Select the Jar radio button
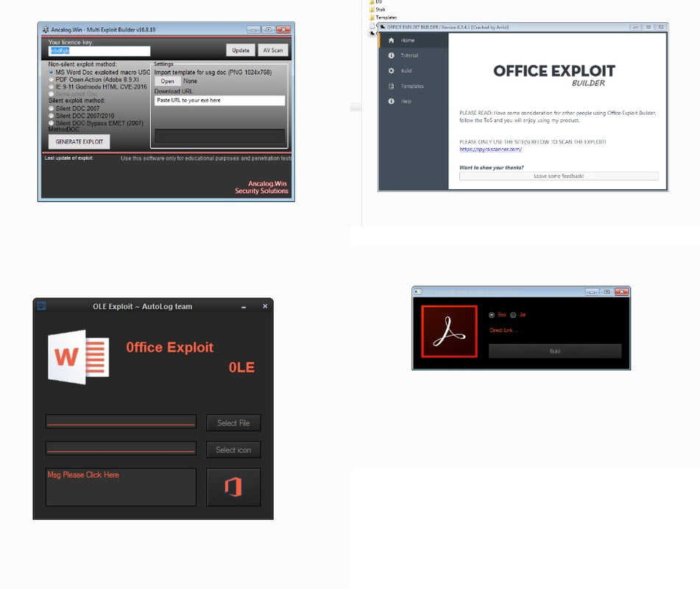This screenshot has height=589, width=700. 513,315
